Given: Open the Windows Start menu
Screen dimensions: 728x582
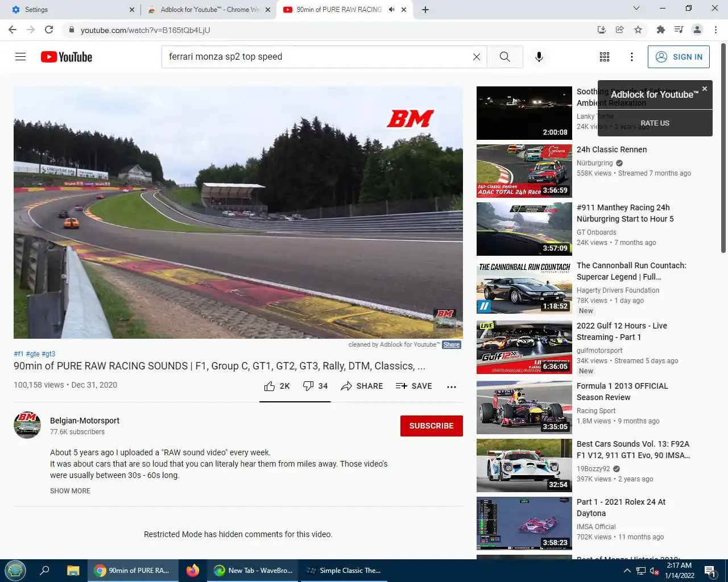Looking at the screenshot, I should click(x=15, y=570).
